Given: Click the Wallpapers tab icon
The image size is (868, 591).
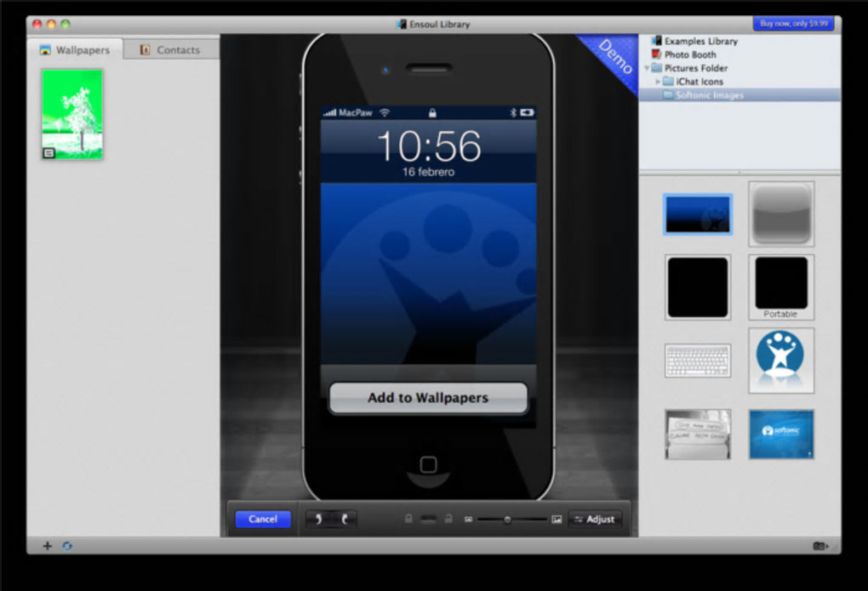Looking at the screenshot, I should pos(45,50).
